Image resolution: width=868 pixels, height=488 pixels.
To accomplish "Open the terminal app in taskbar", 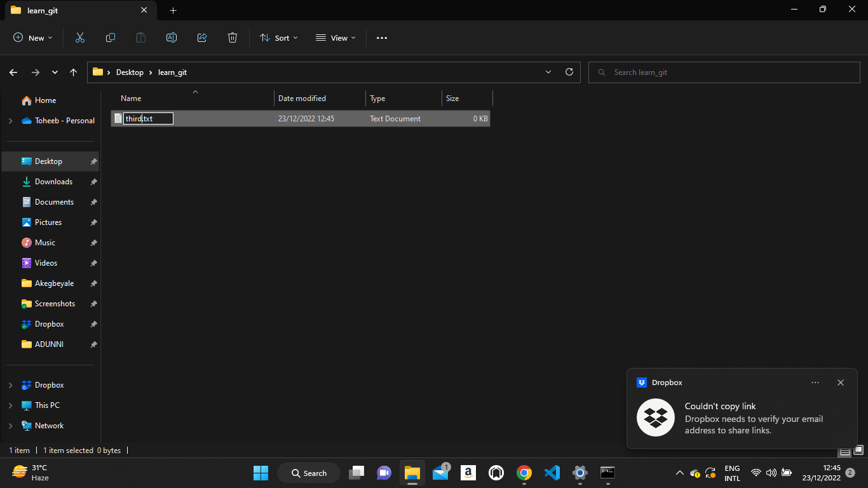I will pyautogui.click(x=608, y=473).
